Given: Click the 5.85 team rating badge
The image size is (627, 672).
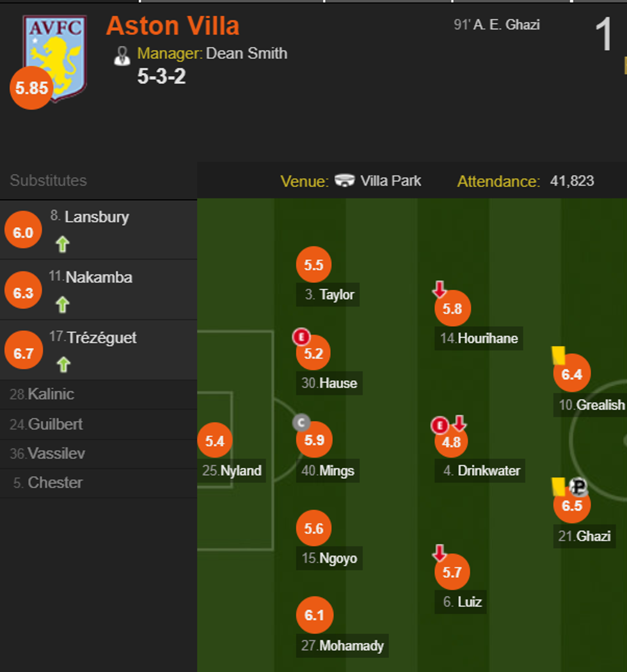Looking at the screenshot, I should pyautogui.click(x=31, y=88).
